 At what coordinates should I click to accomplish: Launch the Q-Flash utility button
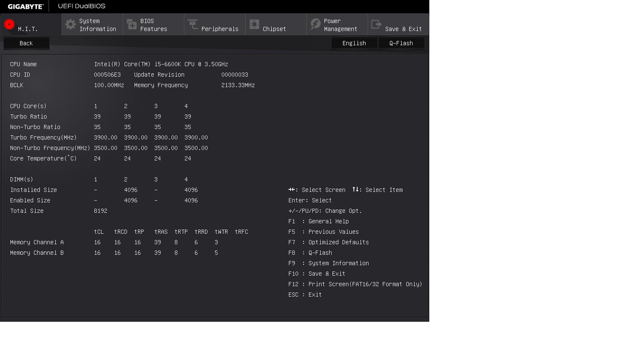coord(401,43)
